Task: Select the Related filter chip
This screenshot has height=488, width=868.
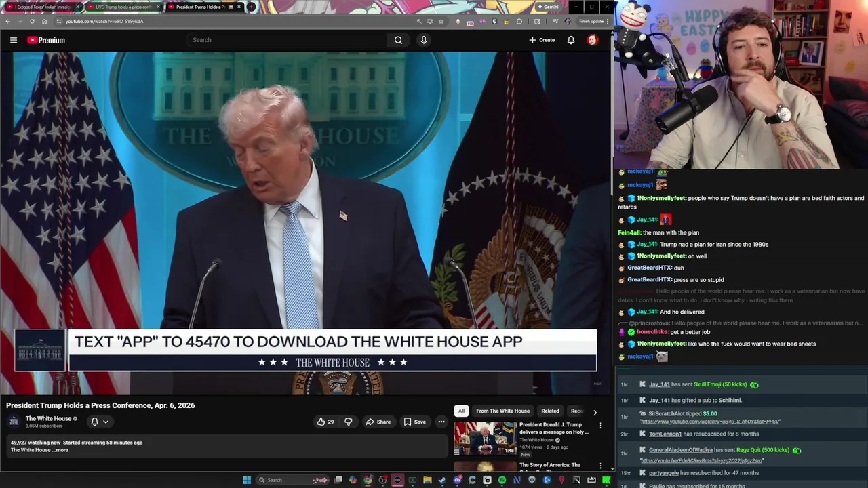Action: [550, 411]
